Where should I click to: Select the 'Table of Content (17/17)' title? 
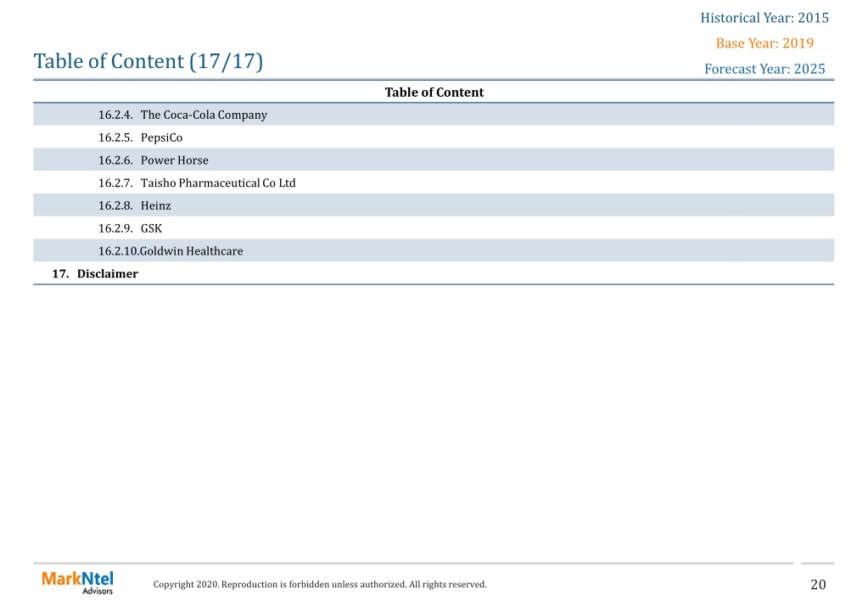coord(148,61)
